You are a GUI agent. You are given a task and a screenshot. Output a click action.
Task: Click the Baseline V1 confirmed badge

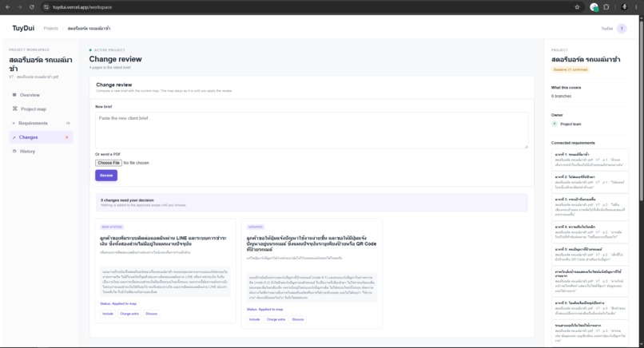click(x=570, y=69)
